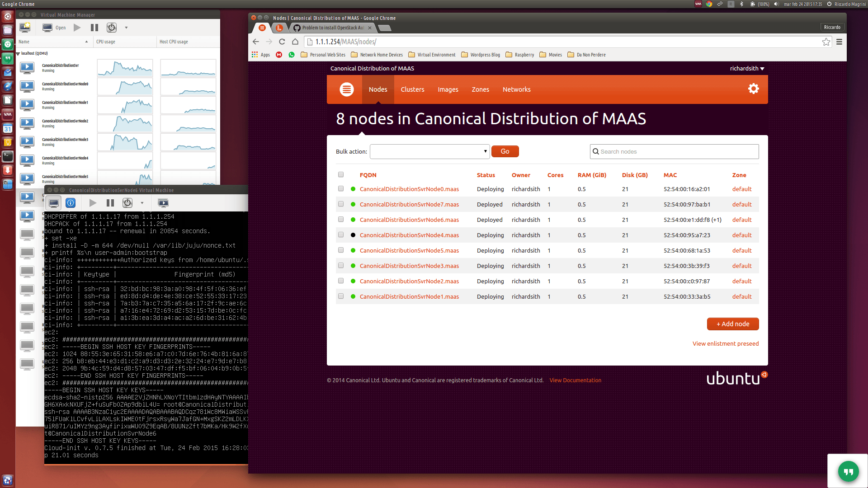Open shutdown options arrow in Node6 window

pyautogui.click(x=142, y=203)
